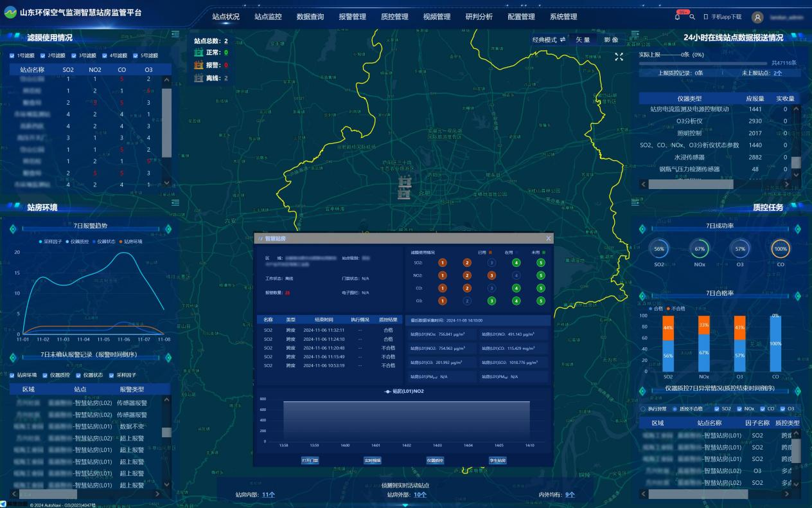Collapse the 站房环境 panel via its menu icon
The image size is (812, 508).
click(x=175, y=204)
